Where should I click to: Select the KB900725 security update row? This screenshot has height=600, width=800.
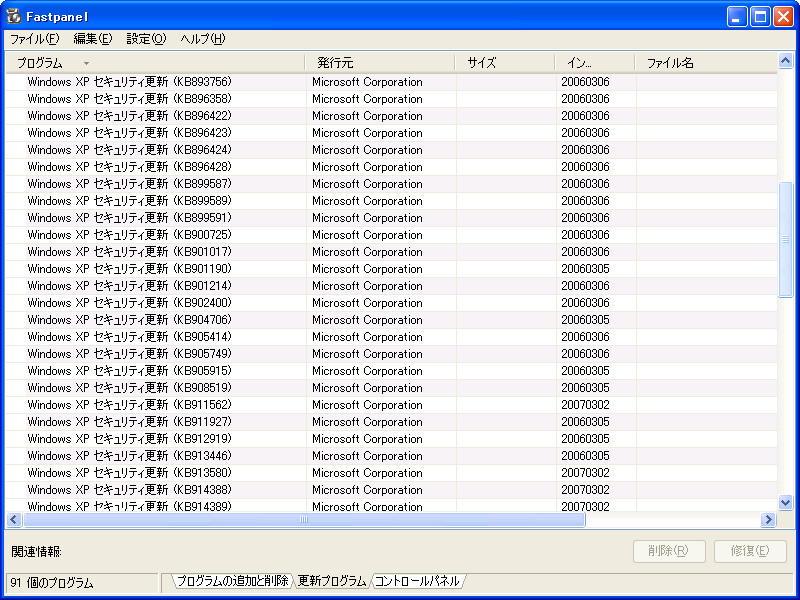pos(391,235)
